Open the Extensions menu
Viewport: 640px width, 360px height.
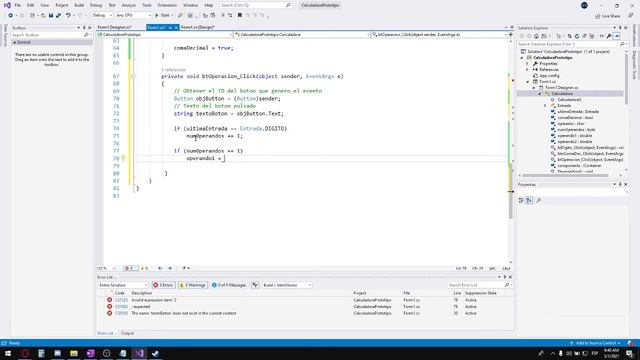tap(167, 5)
